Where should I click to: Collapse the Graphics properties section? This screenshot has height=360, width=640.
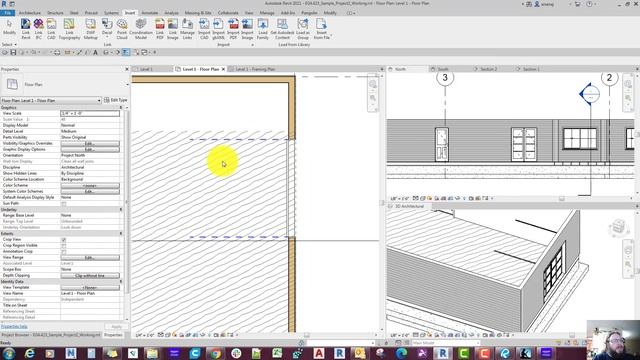click(x=121, y=107)
